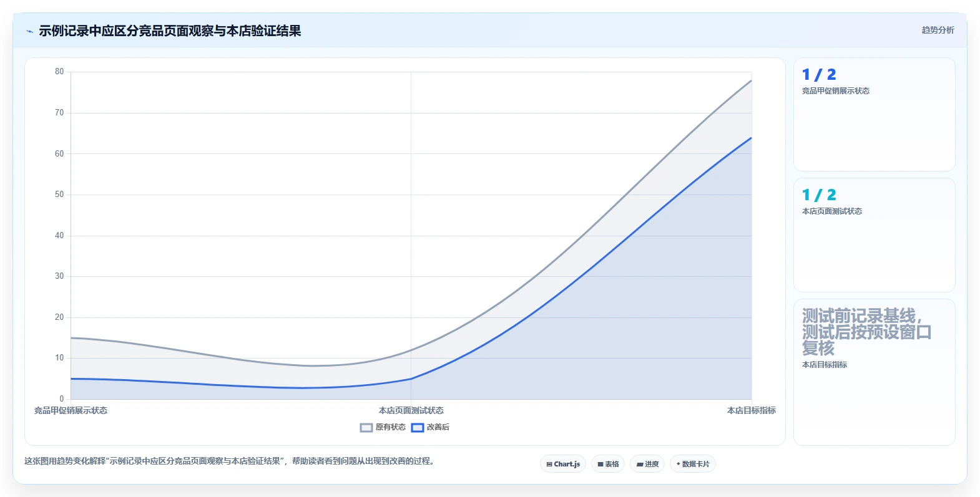This screenshot has height=497, width=980.
Task: Click the 本店目标指标 caption in the third card
Action: [825, 365]
